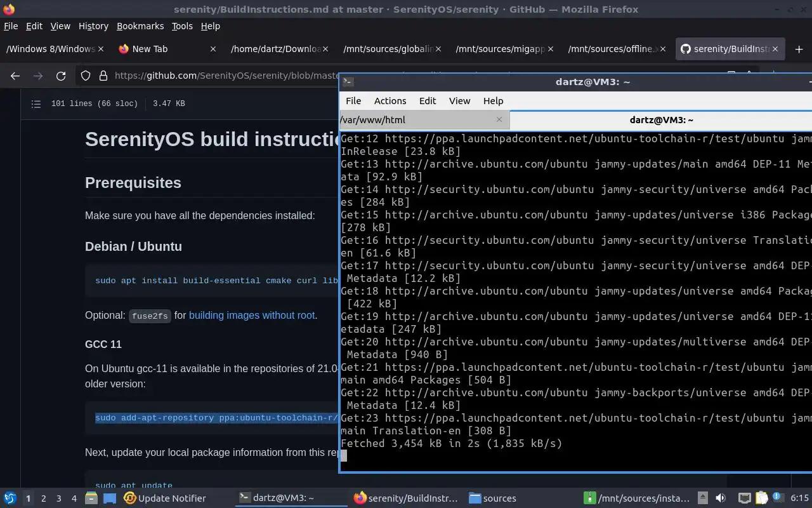
Task: Open Firefox File menu
Action: [x=11, y=26]
